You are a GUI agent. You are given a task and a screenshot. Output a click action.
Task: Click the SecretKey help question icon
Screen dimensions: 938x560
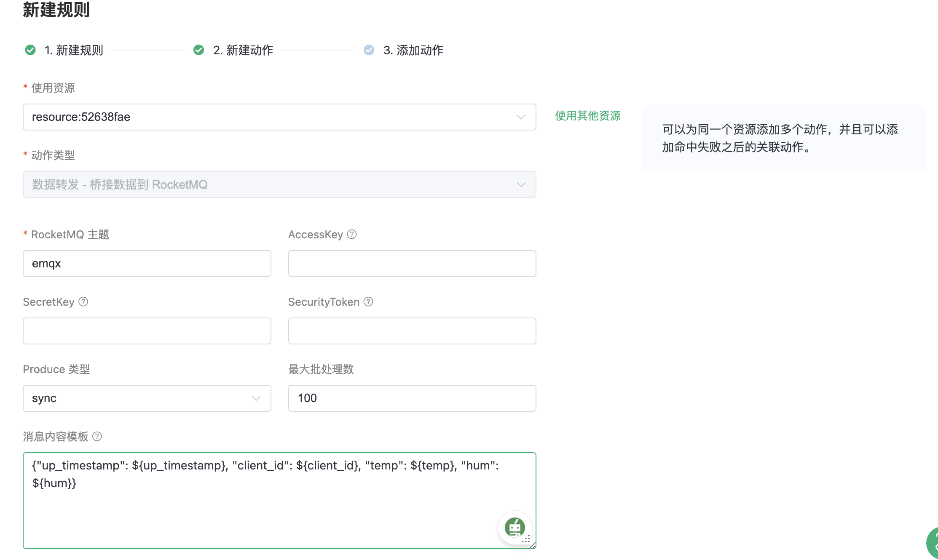click(83, 302)
